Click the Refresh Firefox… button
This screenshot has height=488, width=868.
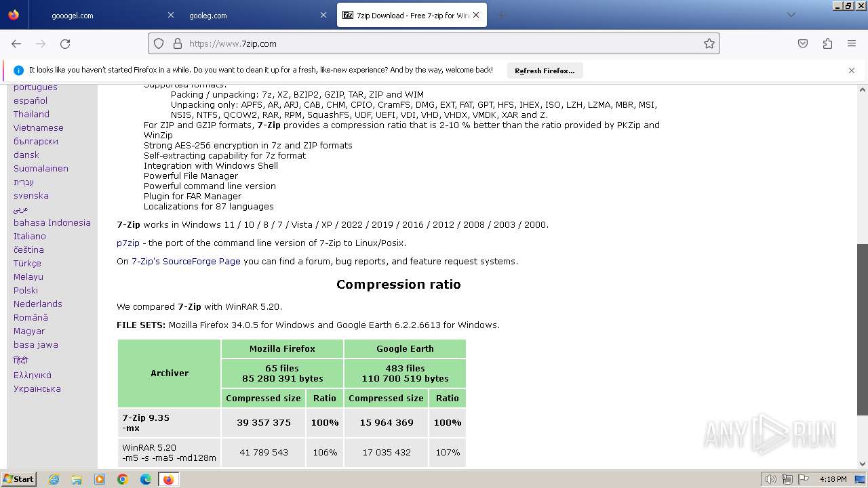tap(545, 70)
